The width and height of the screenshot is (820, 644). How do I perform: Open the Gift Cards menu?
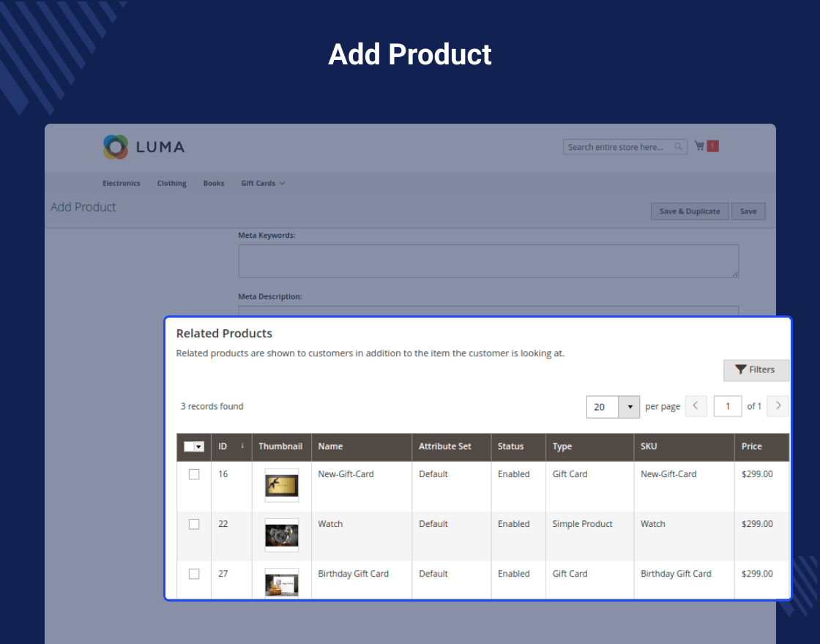[258, 184]
